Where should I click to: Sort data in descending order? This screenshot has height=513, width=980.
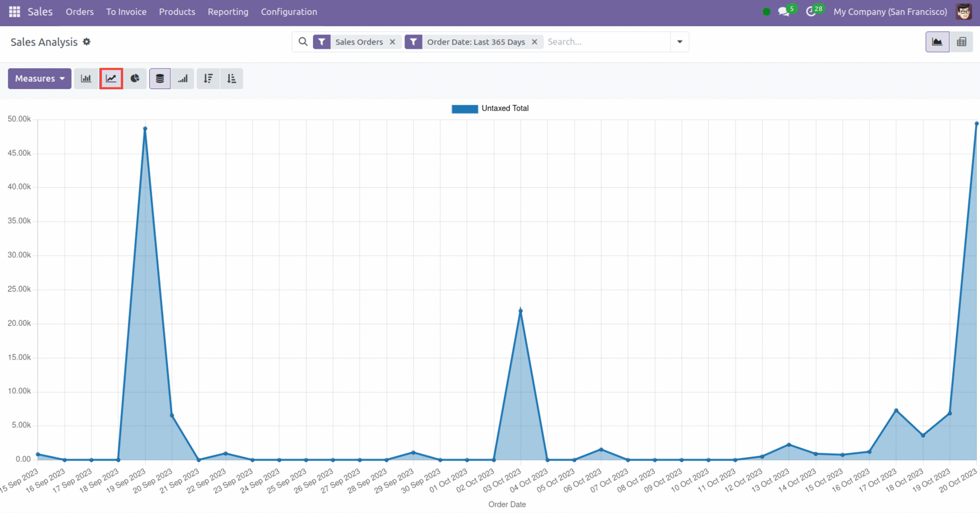208,79
